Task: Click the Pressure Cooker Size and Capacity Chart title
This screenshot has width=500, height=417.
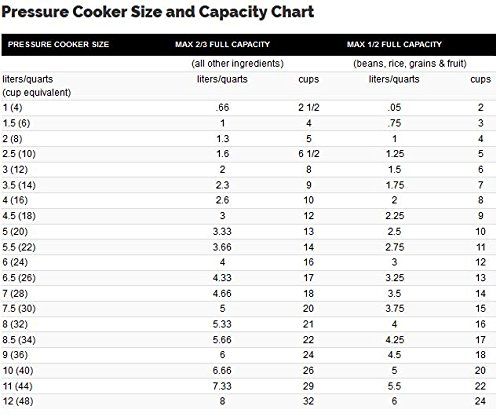Action: (x=158, y=12)
